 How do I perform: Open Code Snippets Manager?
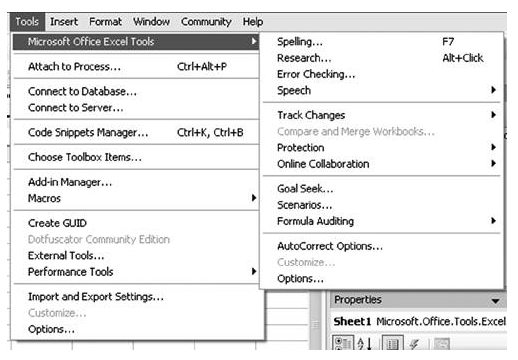coord(136,132)
